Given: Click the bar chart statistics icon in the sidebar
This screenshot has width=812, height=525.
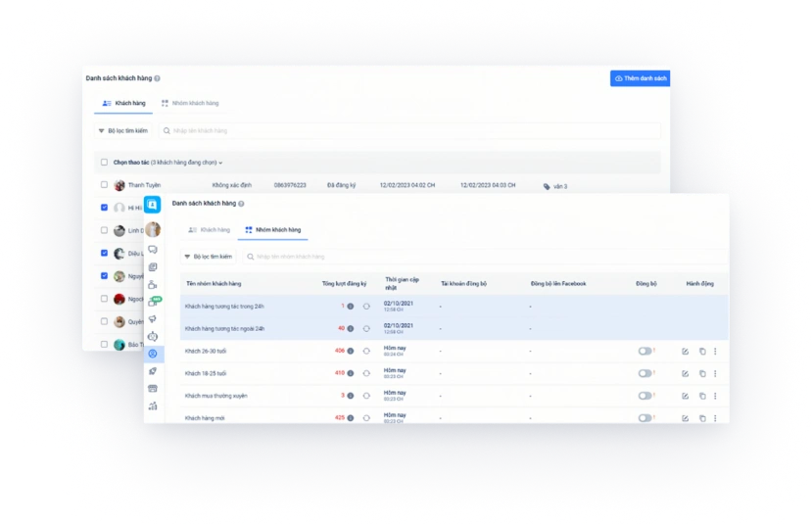Looking at the screenshot, I should click(x=153, y=406).
